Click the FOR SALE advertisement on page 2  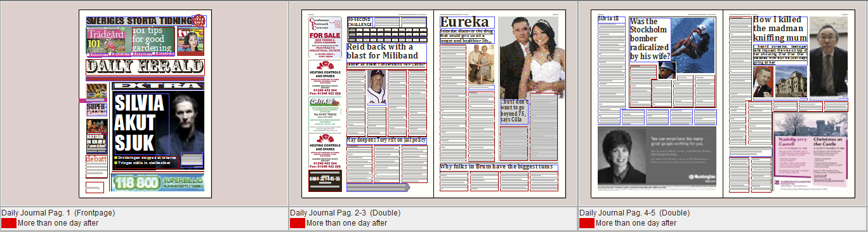click(325, 37)
